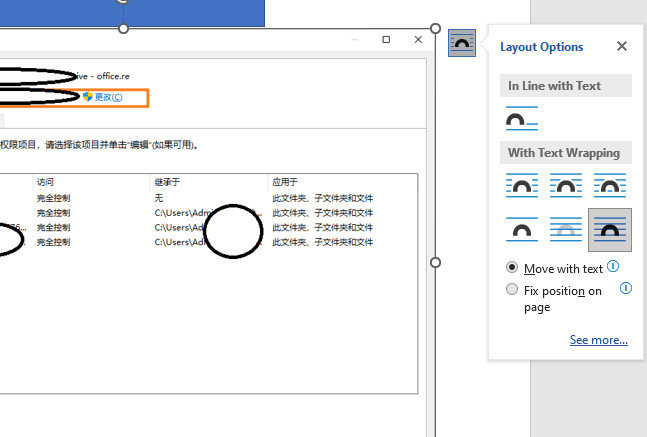Click the Layout Options anchor icon beside image

[x=462, y=43]
